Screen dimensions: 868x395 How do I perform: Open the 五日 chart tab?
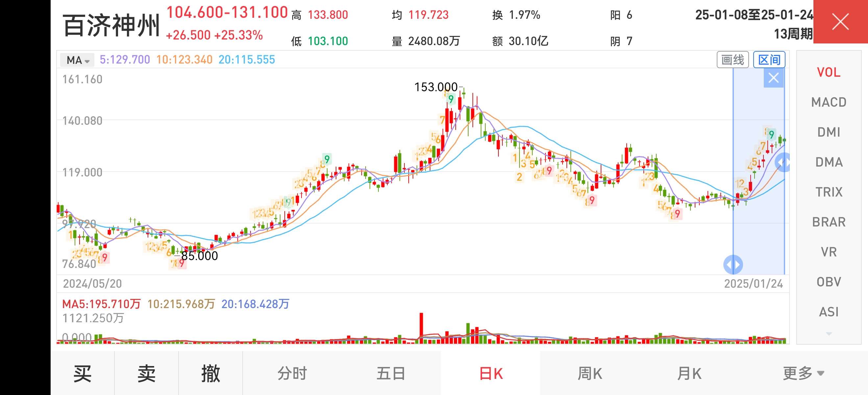[391, 373]
